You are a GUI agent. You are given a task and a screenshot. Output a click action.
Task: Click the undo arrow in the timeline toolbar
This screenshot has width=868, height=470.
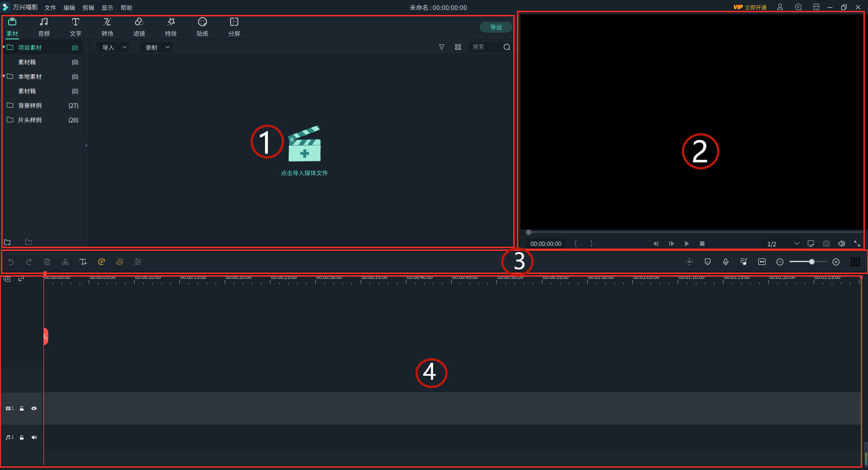[11, 262]
